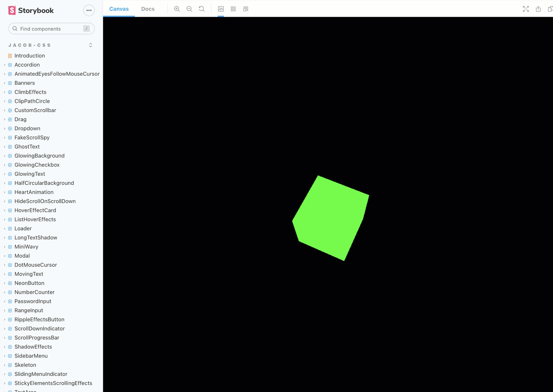Expand the Banners tree arrow
The height and width of the screenshot is (392, 553).
pos(5,83)
